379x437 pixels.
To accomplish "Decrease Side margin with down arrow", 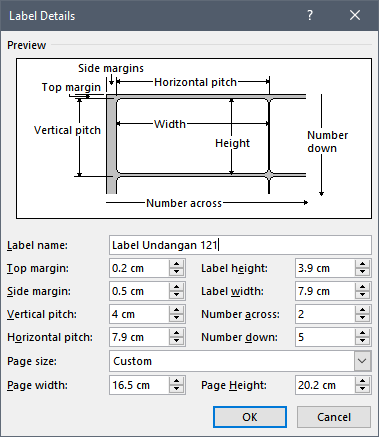I will (x=177, y=295).
